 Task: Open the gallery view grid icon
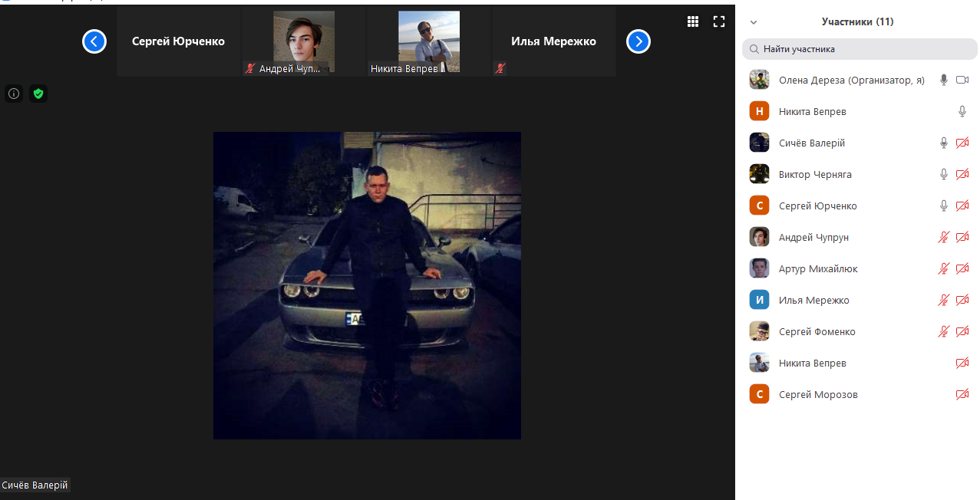(693, 21)
